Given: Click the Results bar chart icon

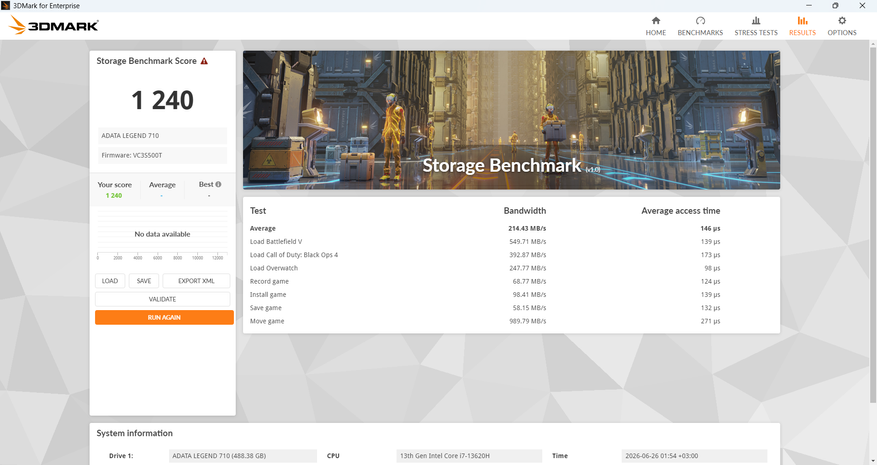Looking at the screenshot, I should [803, 21].
